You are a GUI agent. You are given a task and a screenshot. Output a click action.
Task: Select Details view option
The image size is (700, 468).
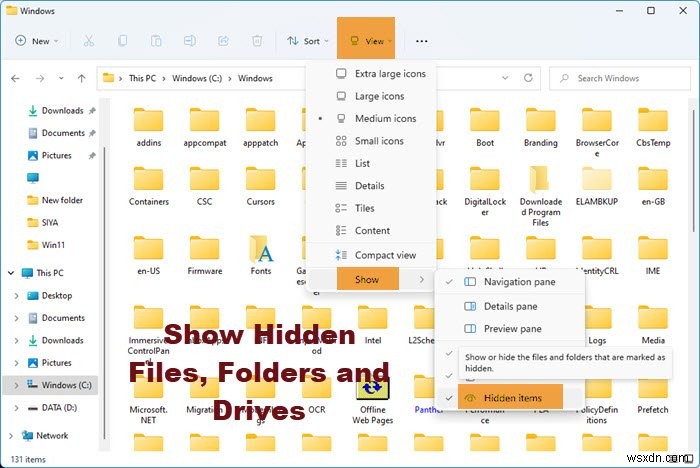click(371, 185)
